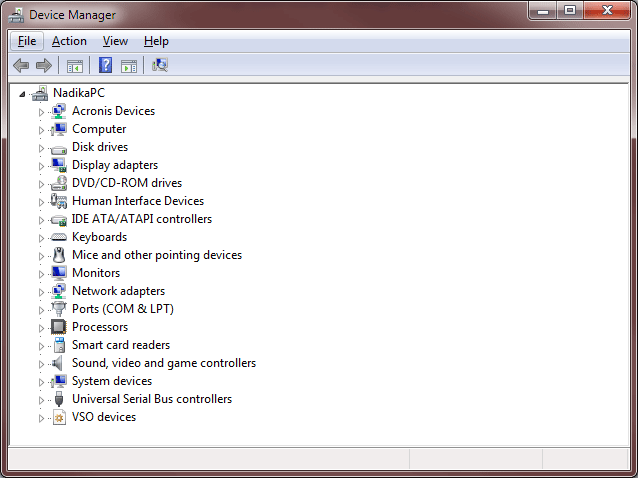The image size is (638, 478).
Task: Select the Processors device icon
Action: (x=58, y=327)
